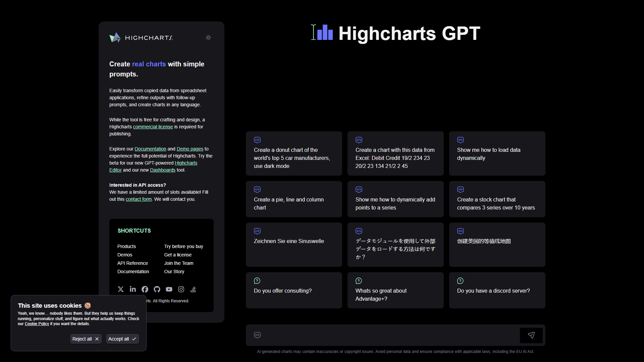This screenshot has width=644, height=362.
Task: Open the inline Documentation link in the intro text
Action: (150, 149)
